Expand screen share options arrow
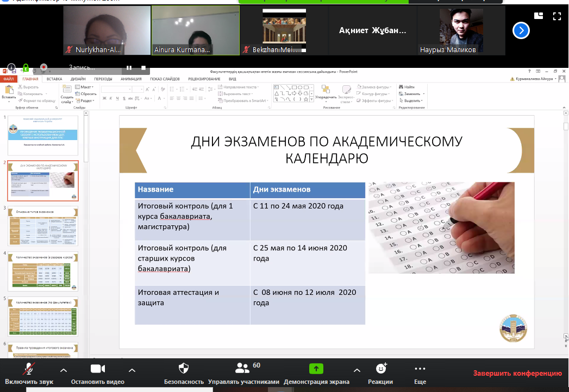Image resolution: width=569 pixels, height=392 pixels. pos(357,370)
